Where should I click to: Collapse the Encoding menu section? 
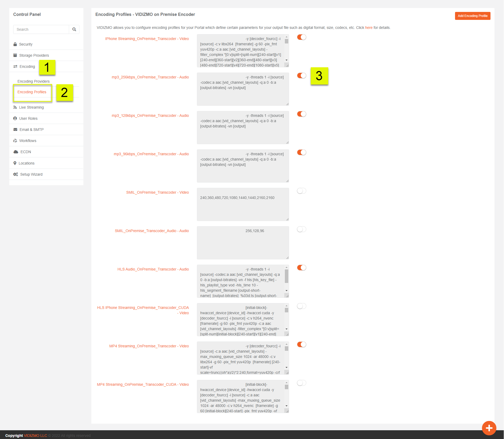(x=27, y=66)
